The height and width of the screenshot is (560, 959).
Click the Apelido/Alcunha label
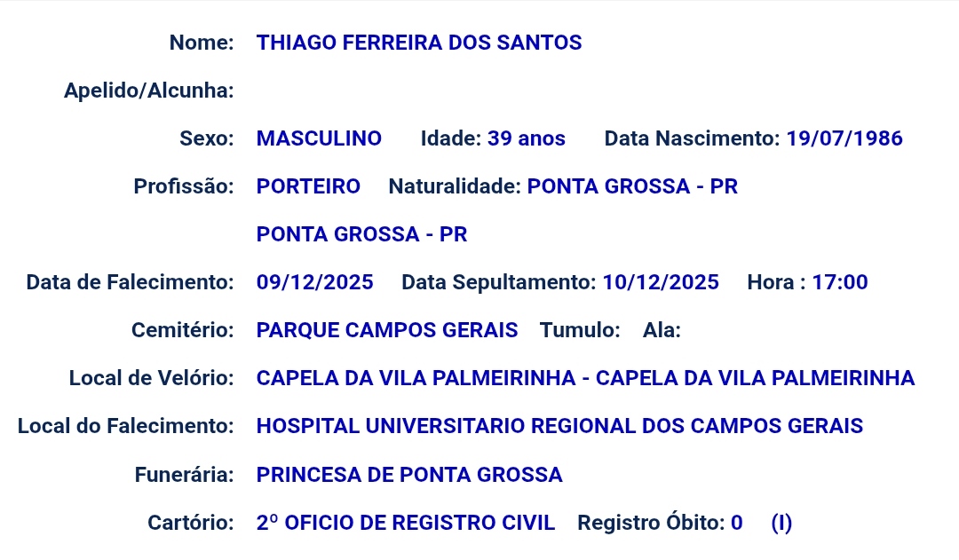[148, 91]
